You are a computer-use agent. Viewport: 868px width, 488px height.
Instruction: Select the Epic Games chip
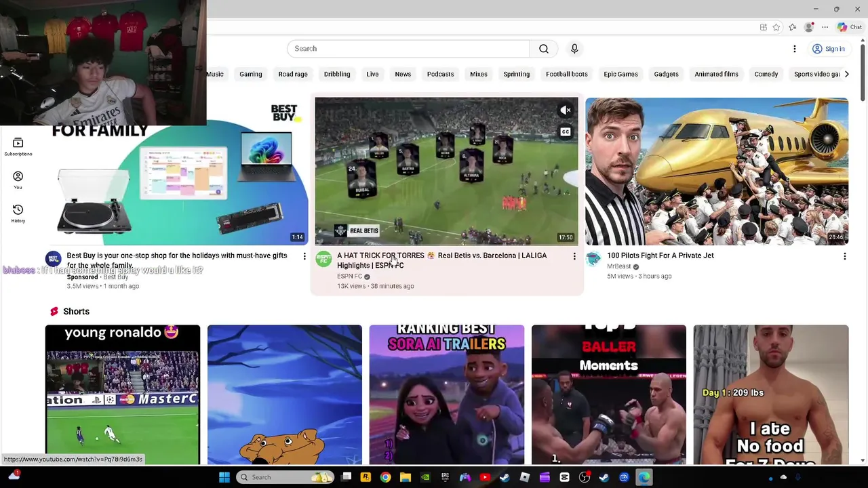tap(621, 74)
